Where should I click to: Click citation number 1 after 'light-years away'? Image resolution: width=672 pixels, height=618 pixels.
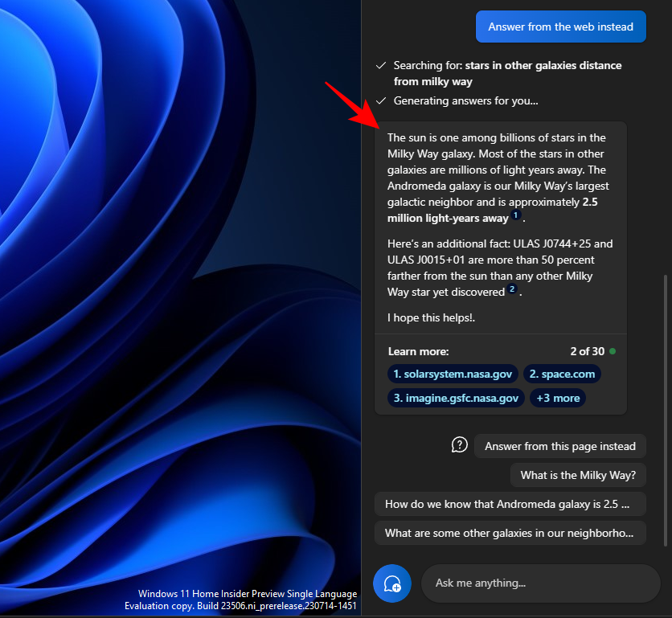(x=515, y=215)
